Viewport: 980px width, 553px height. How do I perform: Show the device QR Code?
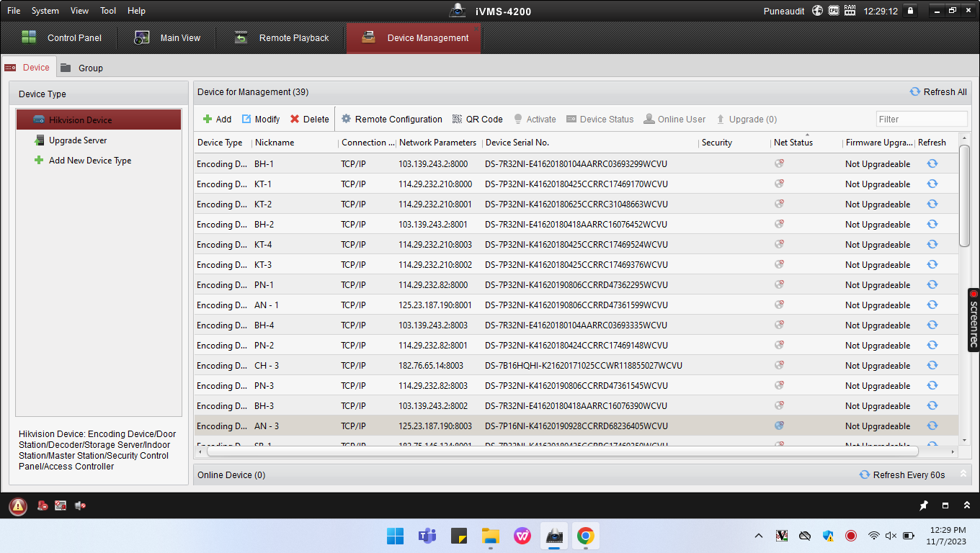pos(477,120)
